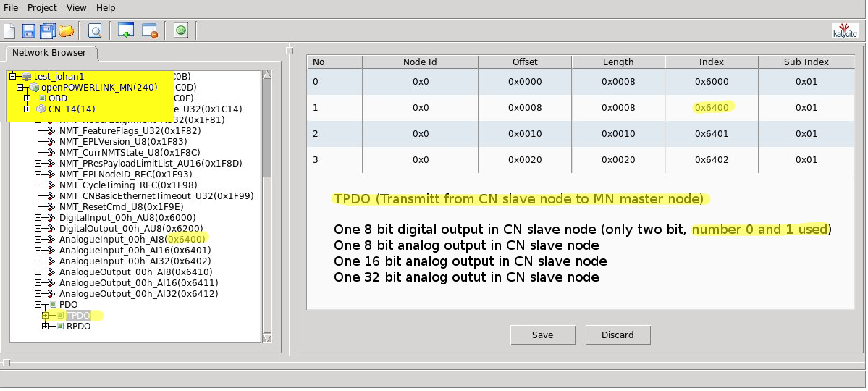Expand the RPDO tree node
This screenshot has height=391, width=868.
pyautogui.click(x=46, y=327)
